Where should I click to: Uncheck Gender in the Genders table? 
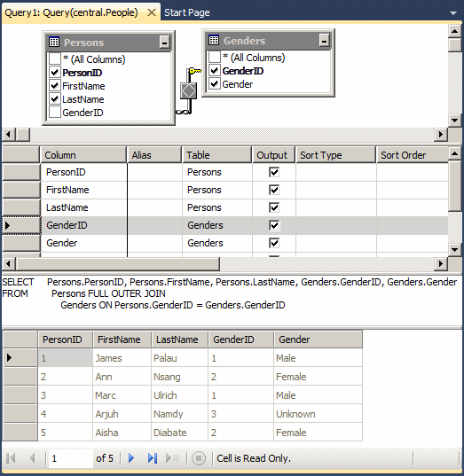(x=215, y=84)
